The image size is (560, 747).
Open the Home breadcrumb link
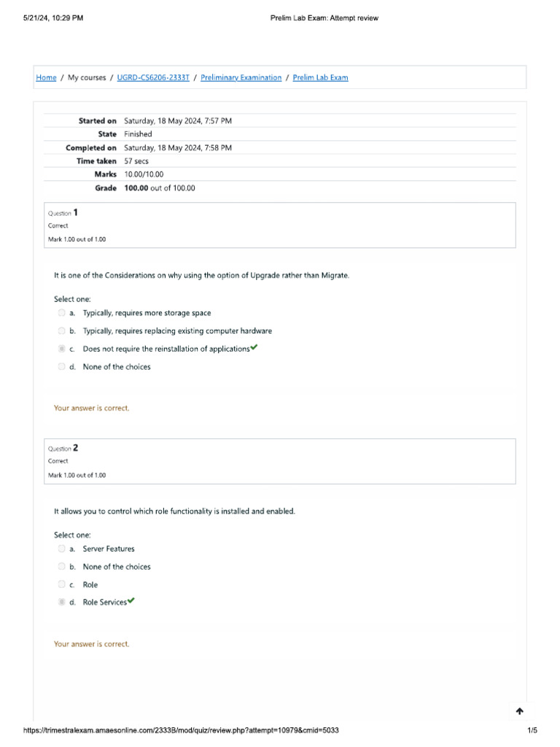coord(46,77)
